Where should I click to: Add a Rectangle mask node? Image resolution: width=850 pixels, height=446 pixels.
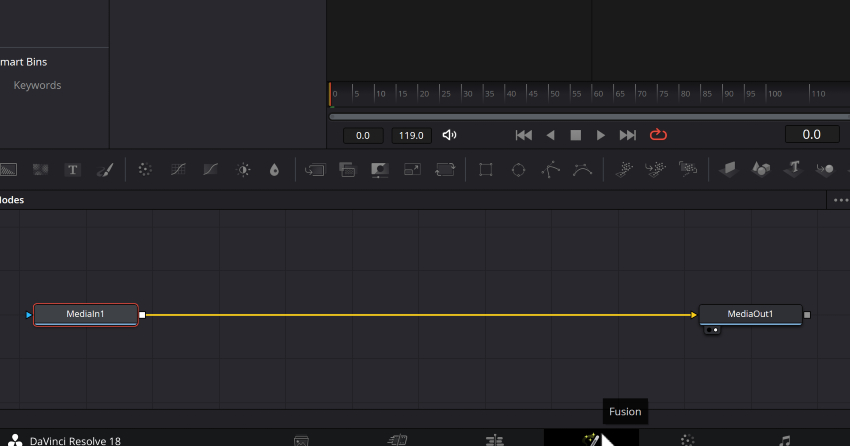click(x=486, y=170)
